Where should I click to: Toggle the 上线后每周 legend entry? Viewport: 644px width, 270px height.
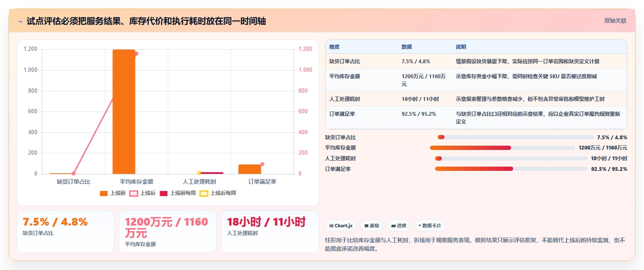[x=218, y=193]
